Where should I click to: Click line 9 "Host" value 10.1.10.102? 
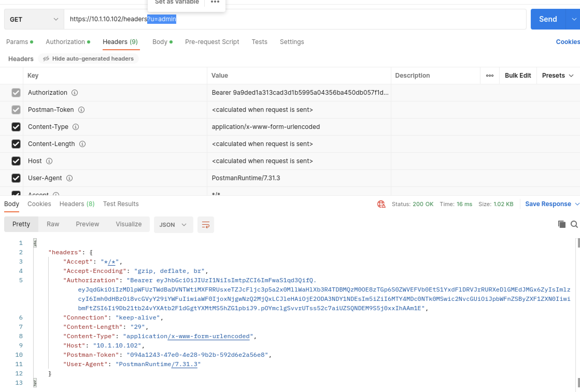pyautogui.click(x=117, y=345)
